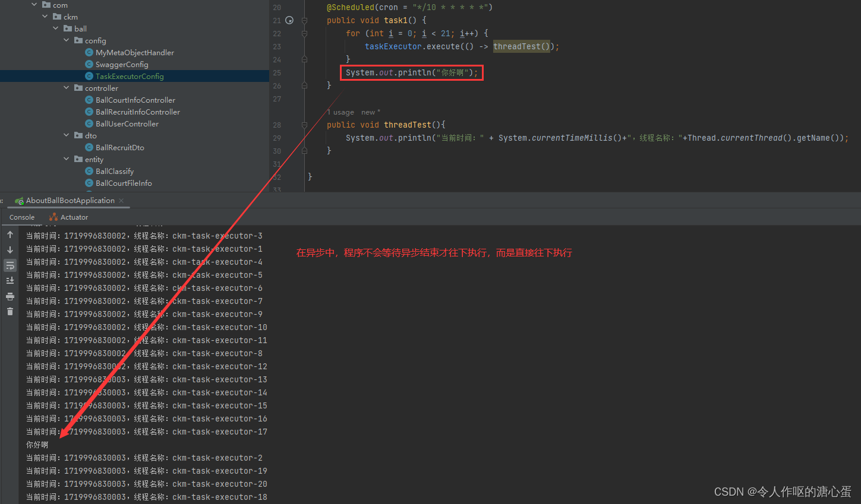This screenshot has height=504, width=861.
Task: Click the @Scheduled annotation
Action: (351, 7)
